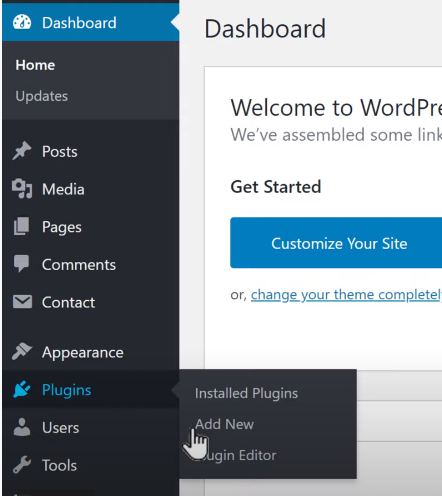Open the Updates submenu item
Viewport: 442px width, 496px height.
point(42,96)
